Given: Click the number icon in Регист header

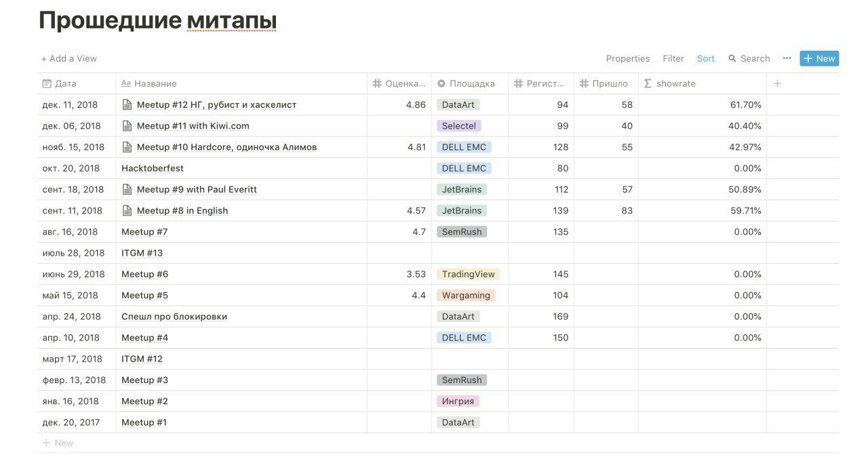Looking at the screenshot, I should tap(519, 83).
